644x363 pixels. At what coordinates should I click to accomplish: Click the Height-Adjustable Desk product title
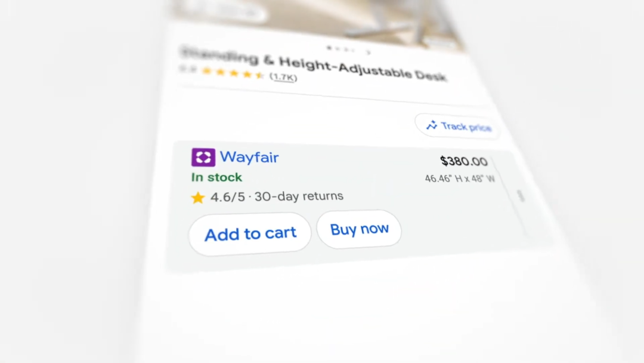[314, 65]
